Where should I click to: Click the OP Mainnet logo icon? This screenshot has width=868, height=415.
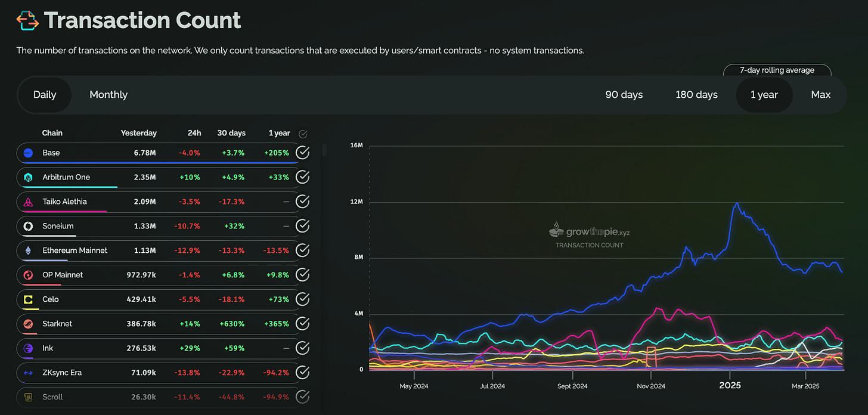28,275
